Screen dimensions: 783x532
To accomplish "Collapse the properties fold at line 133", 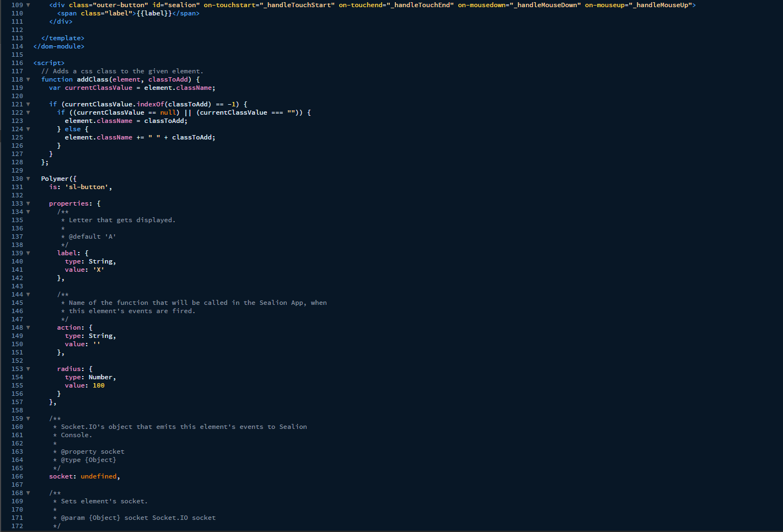I will [28, 203].
